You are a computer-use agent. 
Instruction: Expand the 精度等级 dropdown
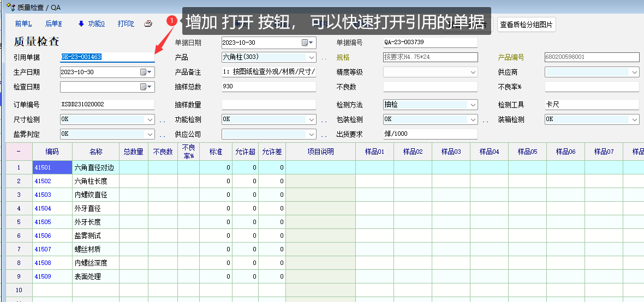pyautogui.click(x=473, y=72)
